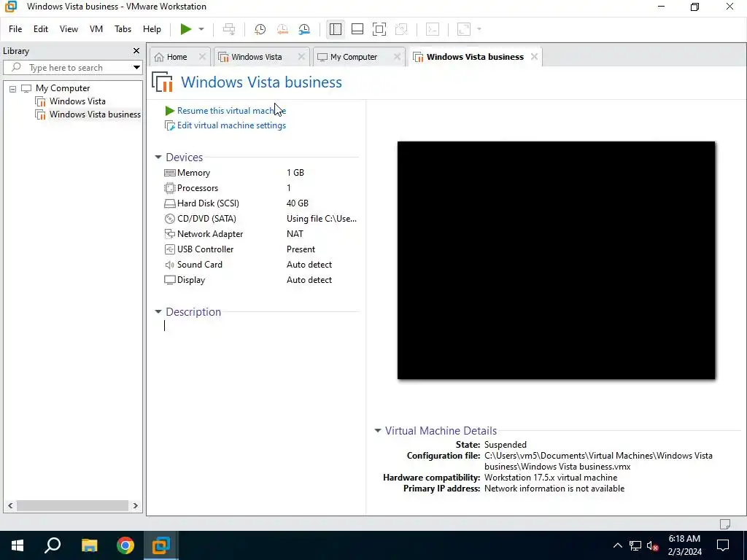Click Edit virtual machine settings link
The image size is (747, 560).
pyautogui.click(x=231, y=125)
